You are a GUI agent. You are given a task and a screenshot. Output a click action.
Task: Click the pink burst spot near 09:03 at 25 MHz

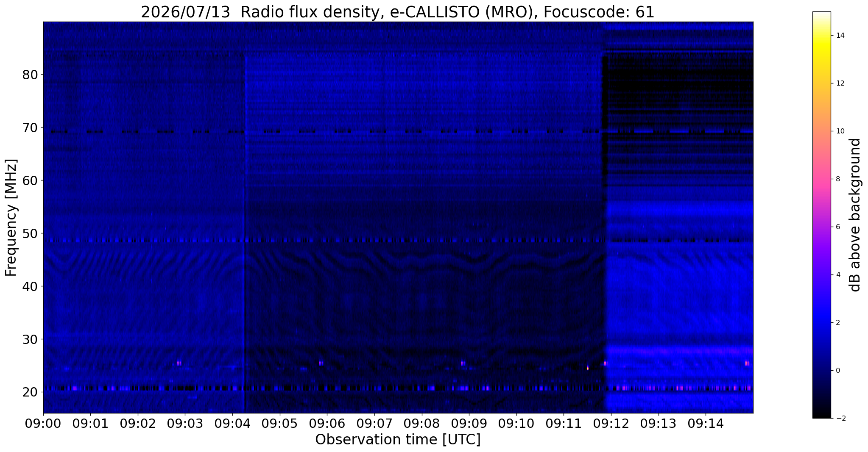click(x=179, y=363)
